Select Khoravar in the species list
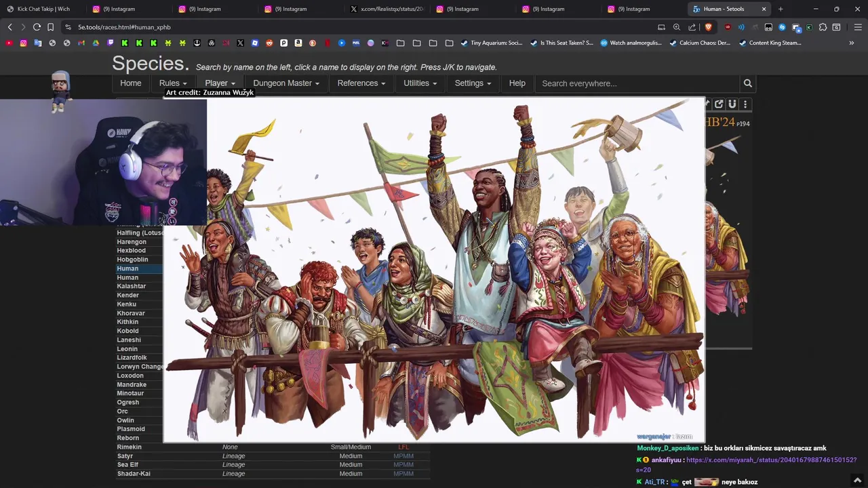Viewport: 868px width, 488px height. 131,313
